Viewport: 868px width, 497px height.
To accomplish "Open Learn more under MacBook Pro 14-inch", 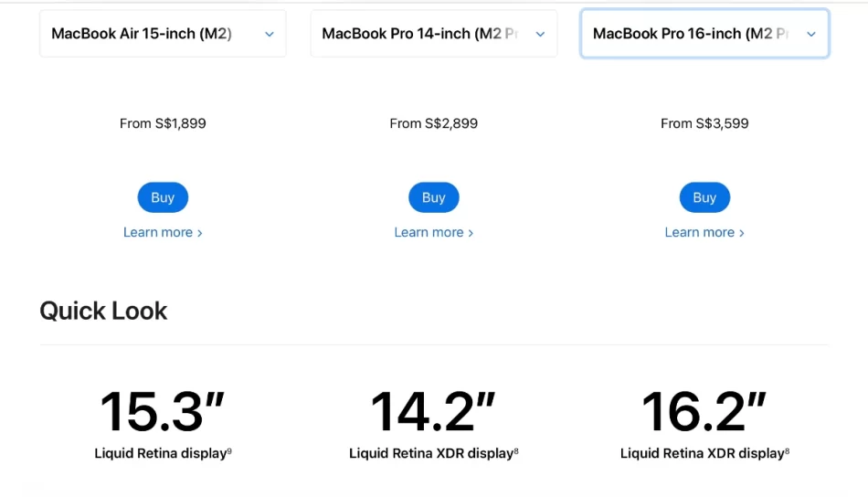I will [433, 233].
